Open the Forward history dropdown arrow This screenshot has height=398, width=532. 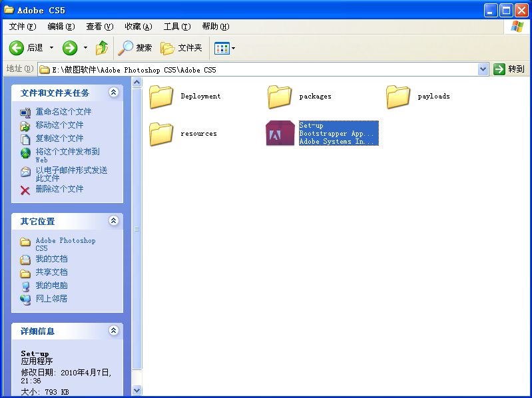click(x=85, y=48)
